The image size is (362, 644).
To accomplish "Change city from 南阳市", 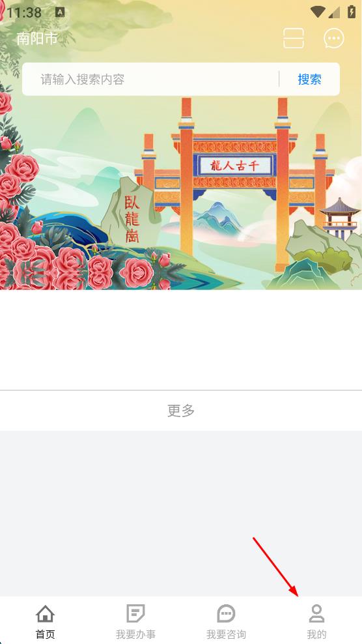I will [37, 38].
